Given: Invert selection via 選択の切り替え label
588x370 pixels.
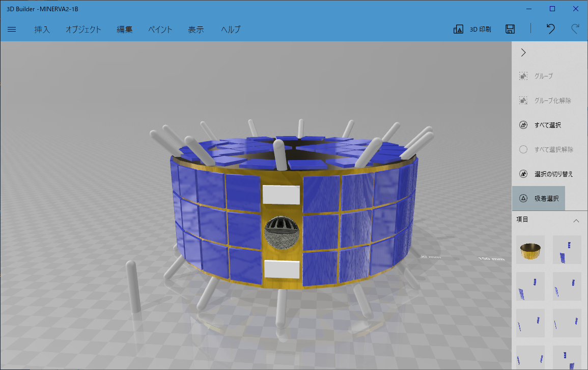Looking at the screenshot, I should click(554, 174).
